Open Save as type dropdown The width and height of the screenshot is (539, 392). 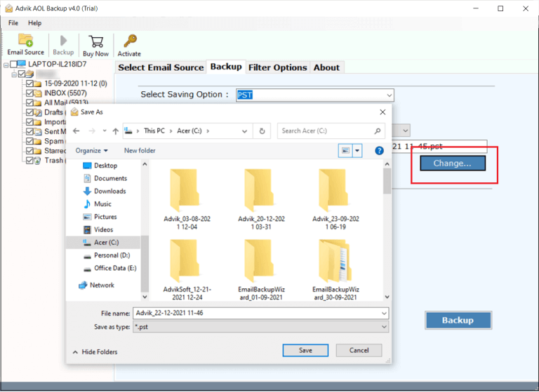(x=384, y=327)
